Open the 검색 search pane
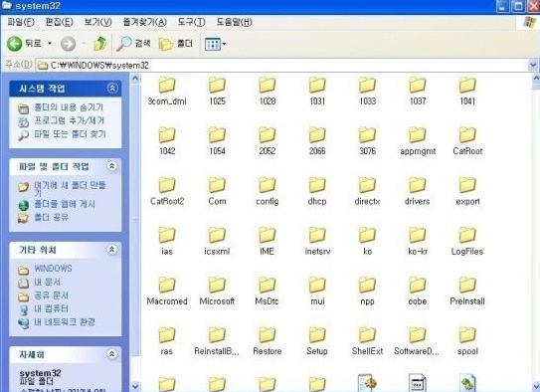This screenshot has height=392, width=540. 133,44
